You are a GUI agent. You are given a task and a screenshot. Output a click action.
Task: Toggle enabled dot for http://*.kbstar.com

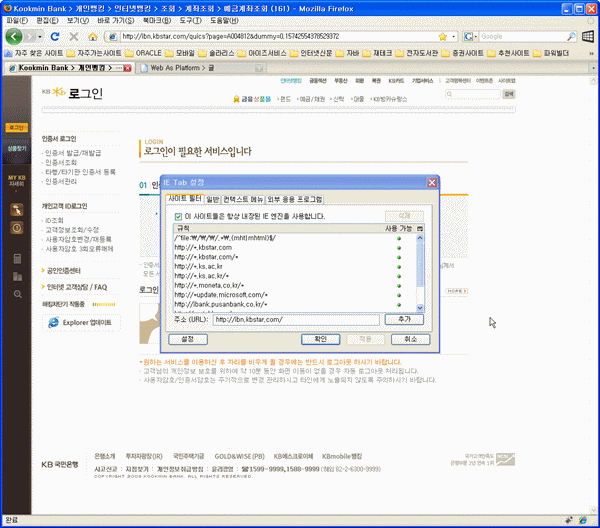(x=399, y=248)
